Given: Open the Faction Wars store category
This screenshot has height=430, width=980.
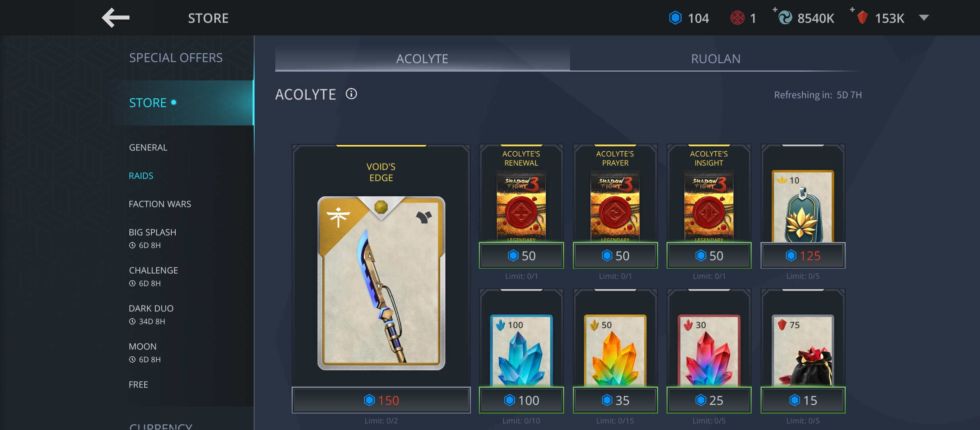Looking at the screenshot, I should tap(160, 204).
